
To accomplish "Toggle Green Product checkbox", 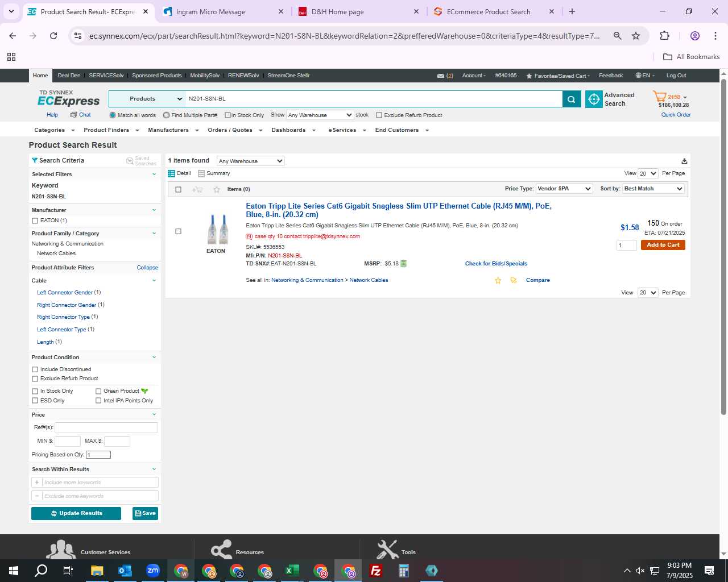I will pos(98,391).
